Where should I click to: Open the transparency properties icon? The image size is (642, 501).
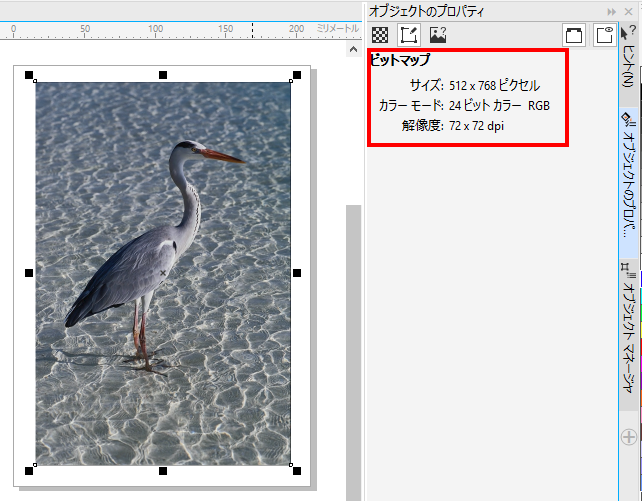380,35
